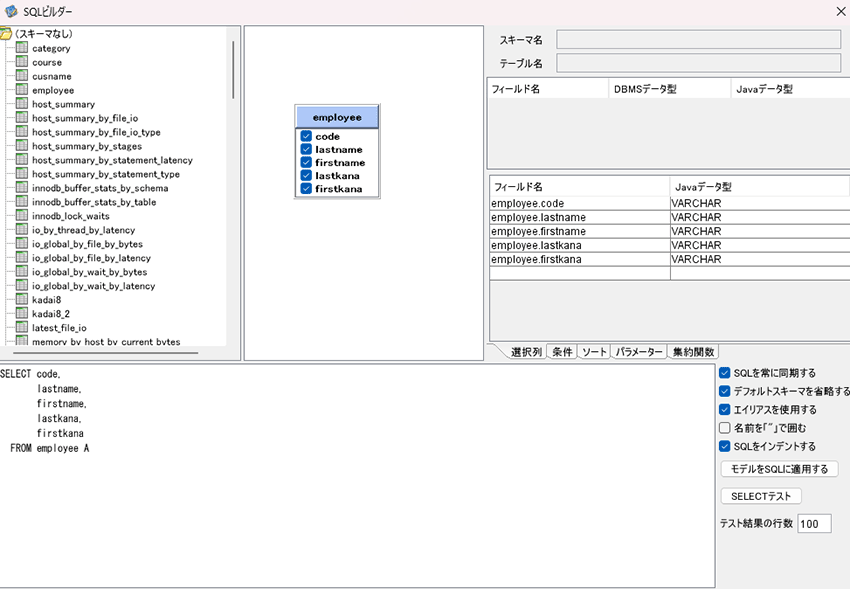Open the 集約関数 tab
Screen dimensions: 850x589
693,352
